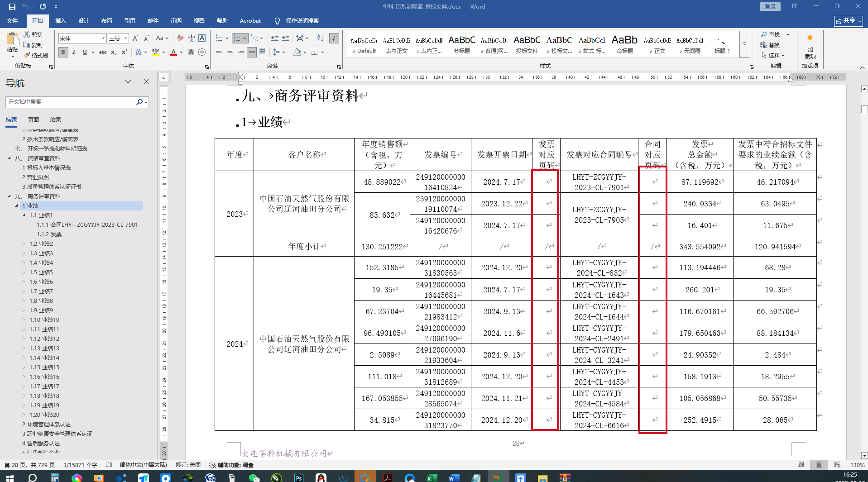Click the page count '第 28 页, 共 729 页' in status bar
868x482 pixels.
pos(30,465)
